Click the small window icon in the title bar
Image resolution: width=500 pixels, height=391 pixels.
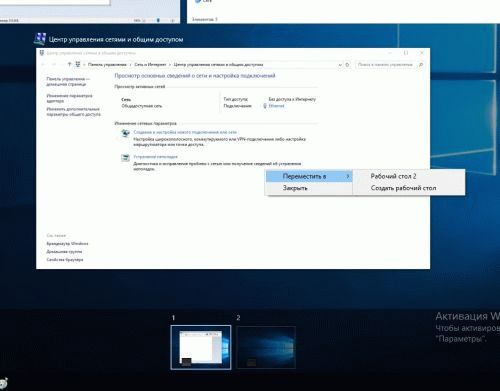point(42,53)
